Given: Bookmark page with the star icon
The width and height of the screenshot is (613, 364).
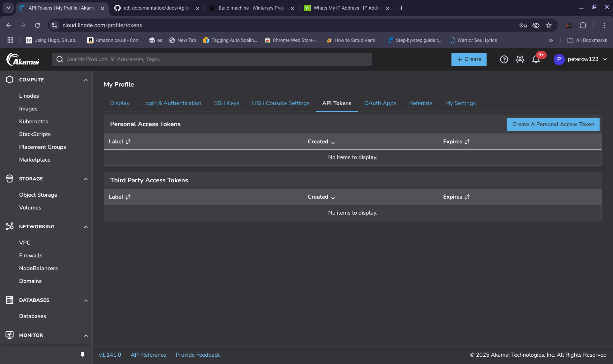Looking at the screenshot, I should click(x=549, y=25).
